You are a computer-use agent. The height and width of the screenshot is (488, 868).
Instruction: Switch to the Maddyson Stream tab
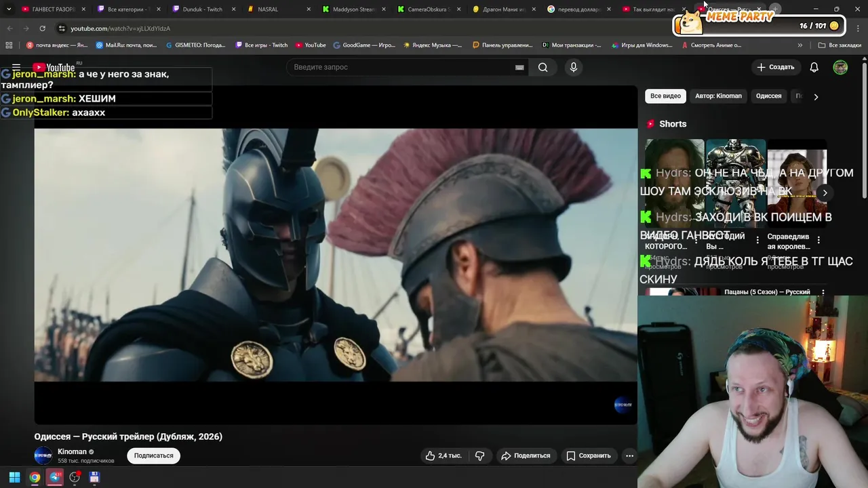coord(353,9)
